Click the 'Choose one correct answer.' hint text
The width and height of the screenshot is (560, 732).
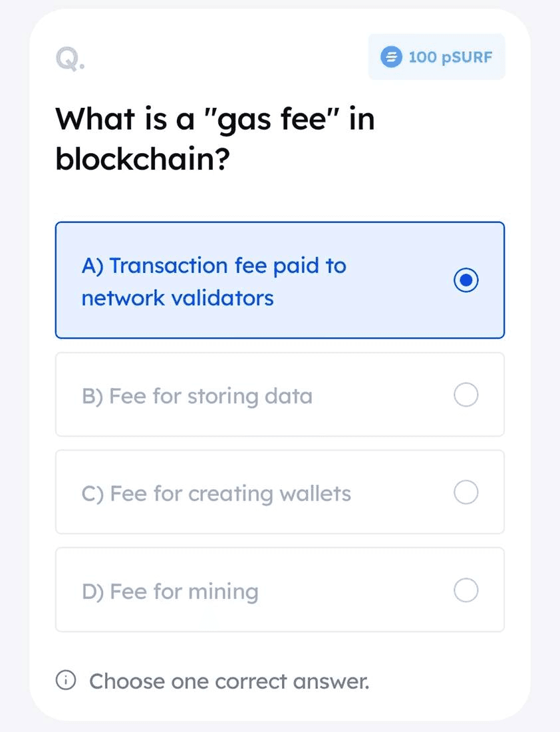[x=229, y=681]
